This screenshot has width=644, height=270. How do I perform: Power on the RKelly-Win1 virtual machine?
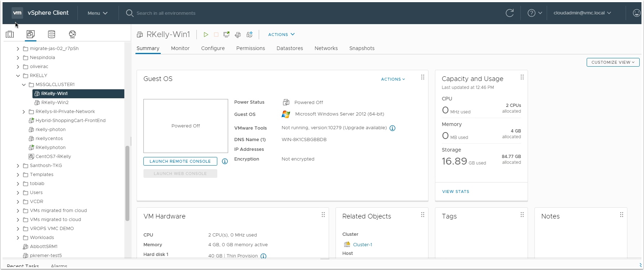(206, 35)
